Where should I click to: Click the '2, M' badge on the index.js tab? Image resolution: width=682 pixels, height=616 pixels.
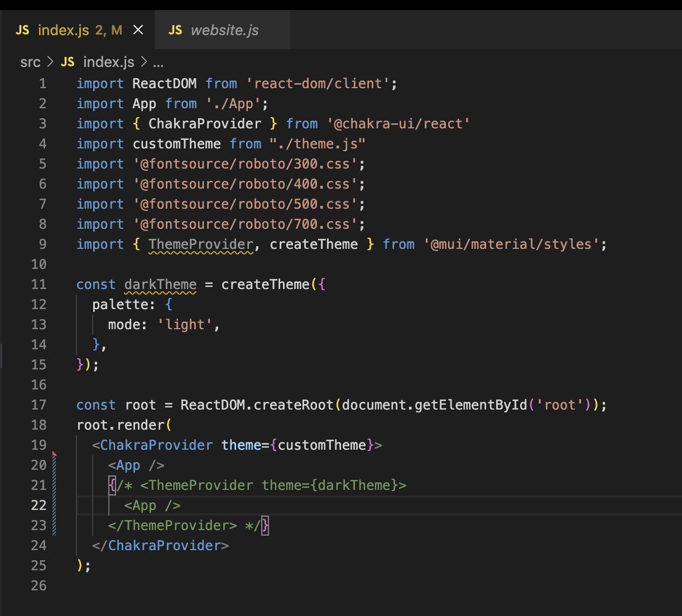[111, 30]
